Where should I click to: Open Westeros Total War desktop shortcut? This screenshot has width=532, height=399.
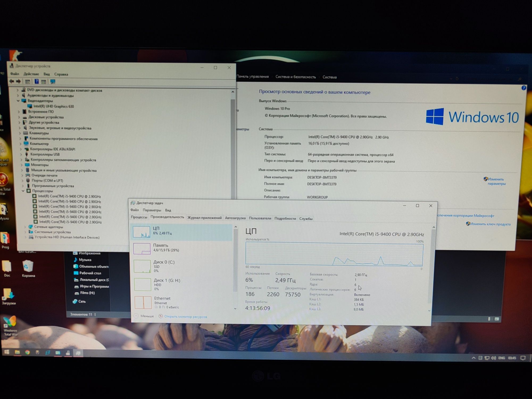tap(10, 326)
